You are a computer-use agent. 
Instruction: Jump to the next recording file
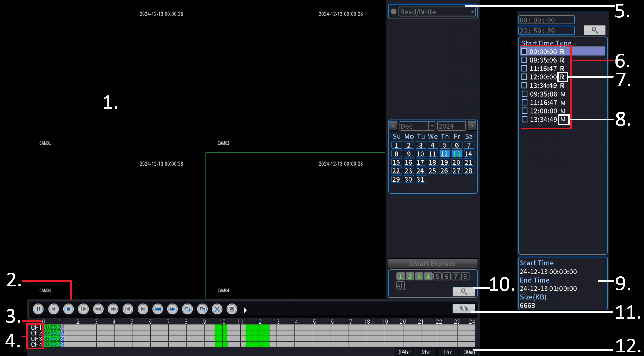[172, 309]
